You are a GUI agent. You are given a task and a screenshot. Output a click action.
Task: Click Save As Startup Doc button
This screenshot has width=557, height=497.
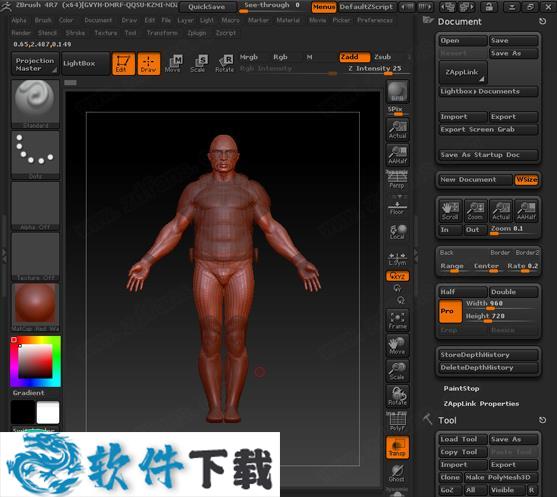pos(488,155)
